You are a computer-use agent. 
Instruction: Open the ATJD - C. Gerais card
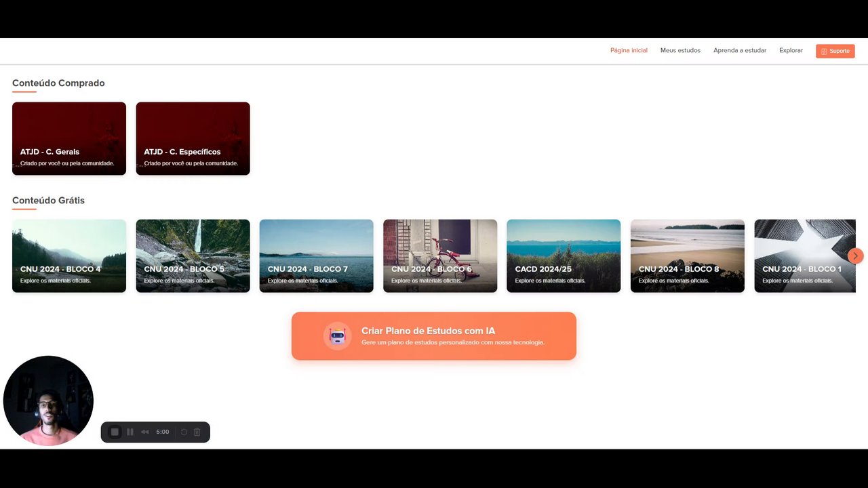pyautogui.click(x=69, y=138)
